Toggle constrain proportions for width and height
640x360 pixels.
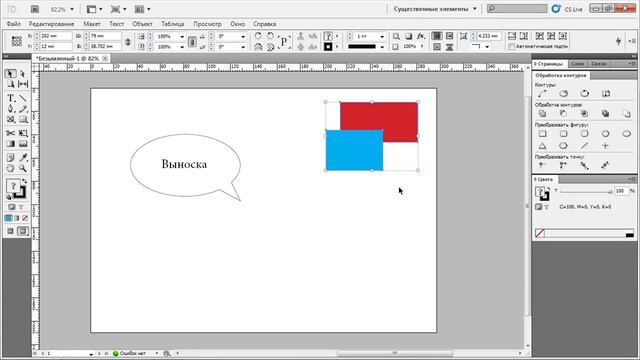[x=128, y=41]
